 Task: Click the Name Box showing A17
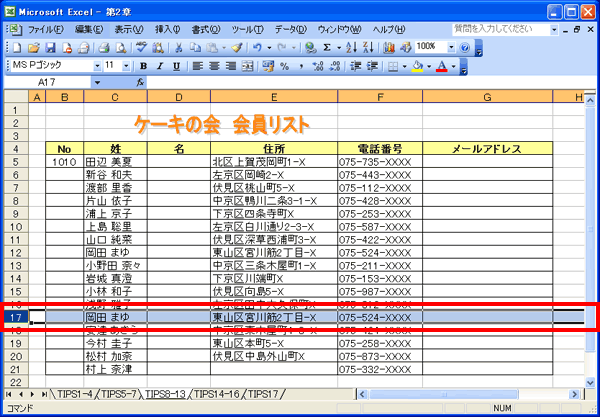[x=47, y=82]
